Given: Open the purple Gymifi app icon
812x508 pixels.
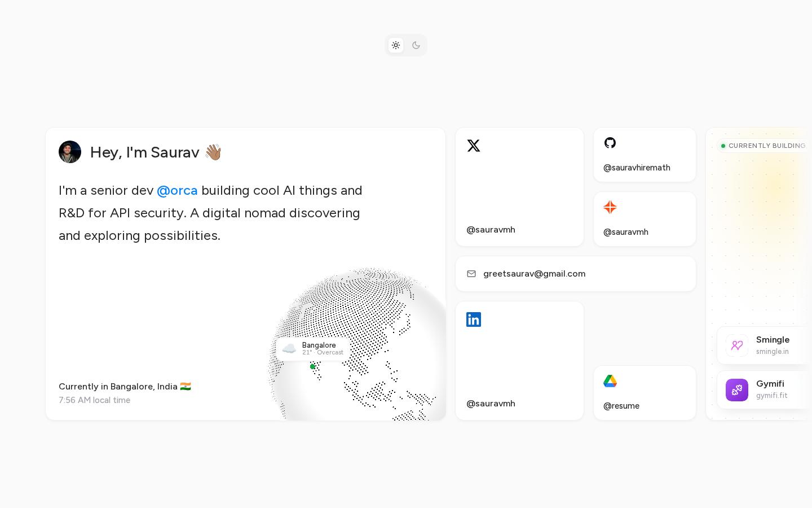Looking at the screenshot, I should pos(737,390).
